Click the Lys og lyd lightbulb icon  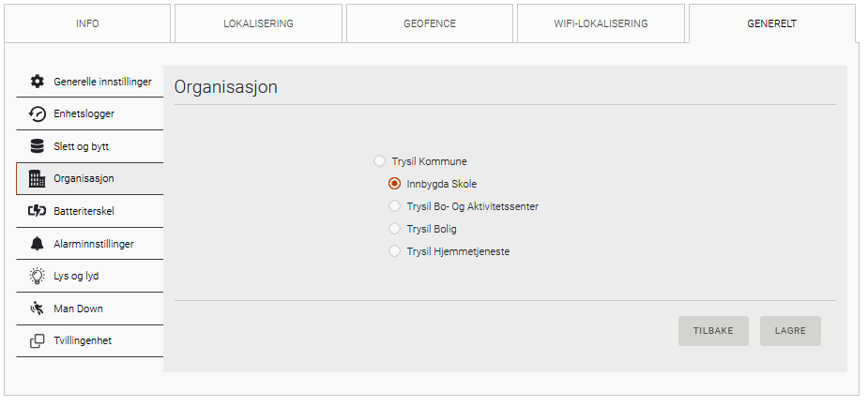click(38, 276)
